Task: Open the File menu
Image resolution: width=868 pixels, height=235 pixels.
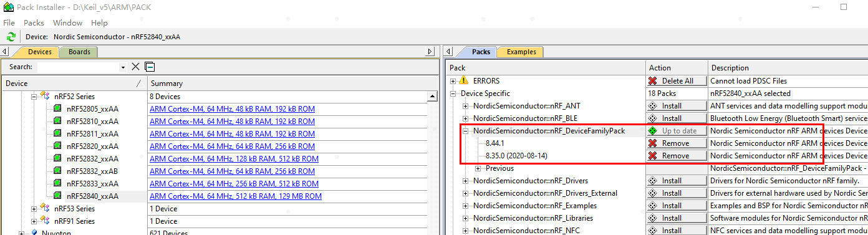Action: (9, 22)
